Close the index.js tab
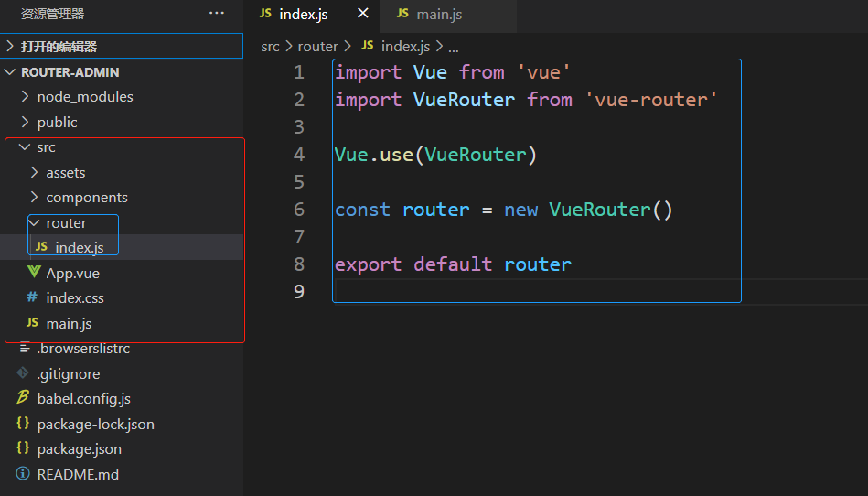The width and height of the screenshot is (868, 496). pos(363,14)
